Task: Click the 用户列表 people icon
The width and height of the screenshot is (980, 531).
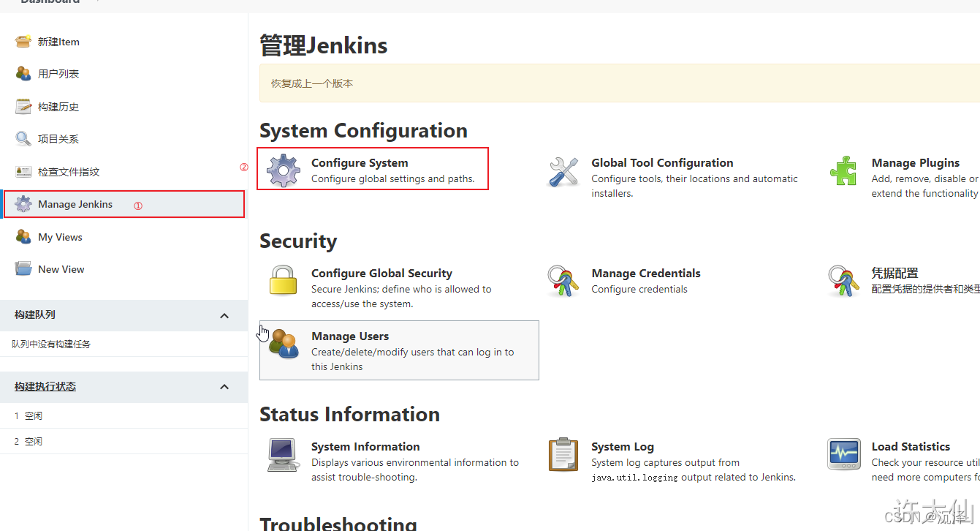Action: tap(23, 74)
